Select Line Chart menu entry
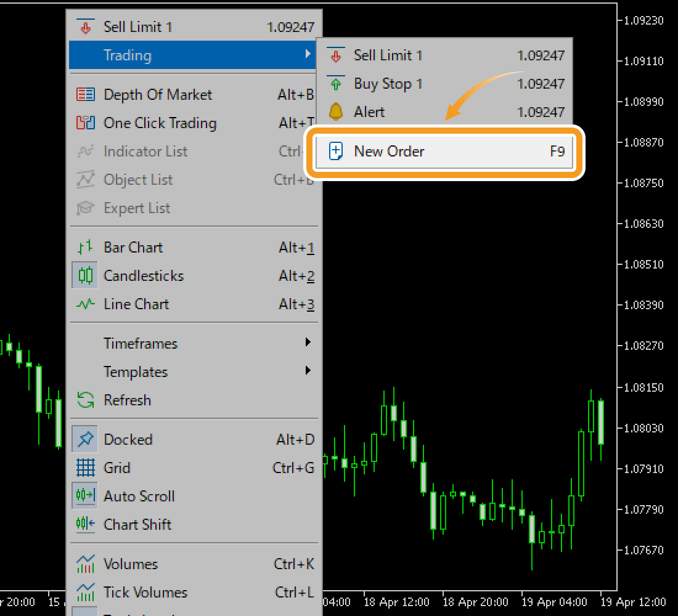This screenshot has width=678, height=616. 136,304
